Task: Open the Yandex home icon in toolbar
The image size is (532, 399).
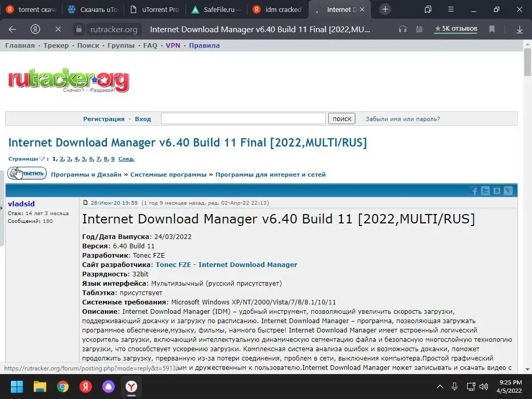Action: click(35, 30)
